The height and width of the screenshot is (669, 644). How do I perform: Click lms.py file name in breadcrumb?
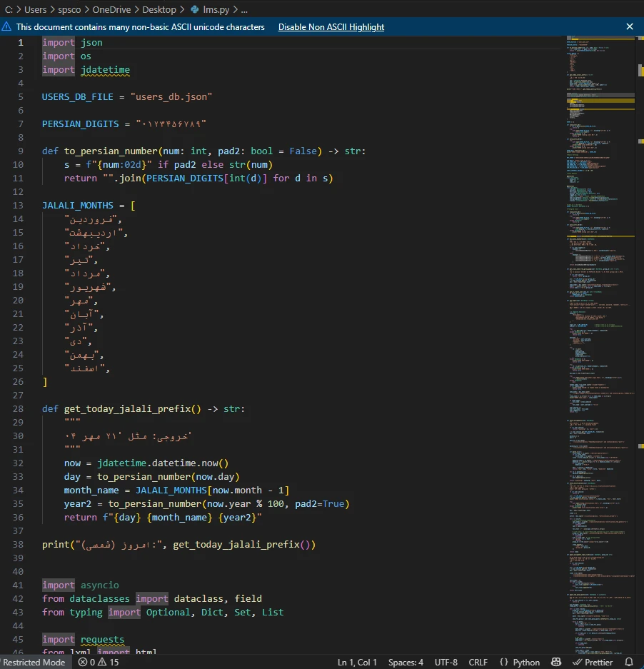(215, 10)
